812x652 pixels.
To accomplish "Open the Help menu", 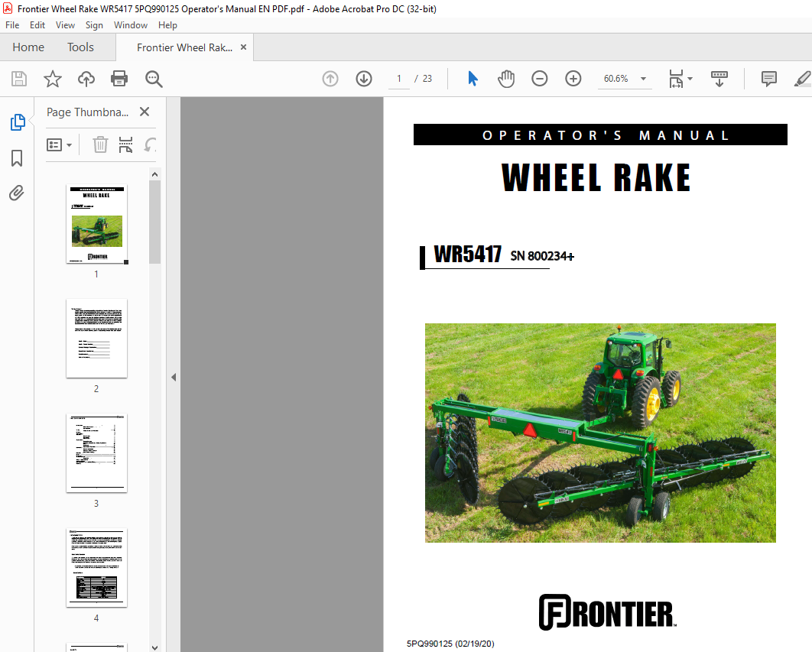I will pyautogui.click(x=167, y=25).
